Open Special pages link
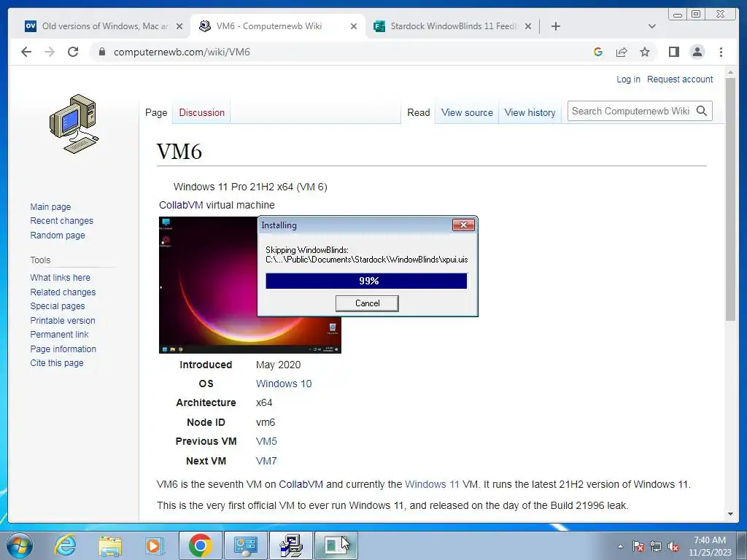The image size is (747, 560). tap(57, 306)
